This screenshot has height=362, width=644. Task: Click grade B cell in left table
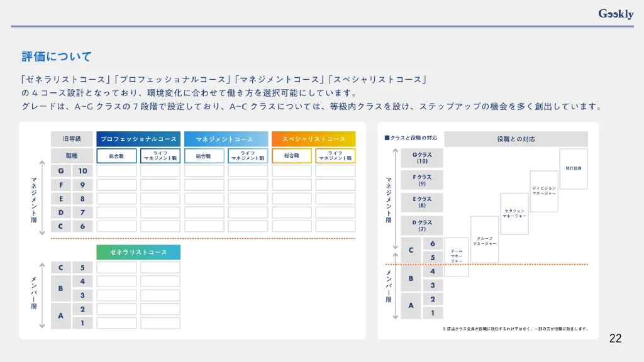61,288
